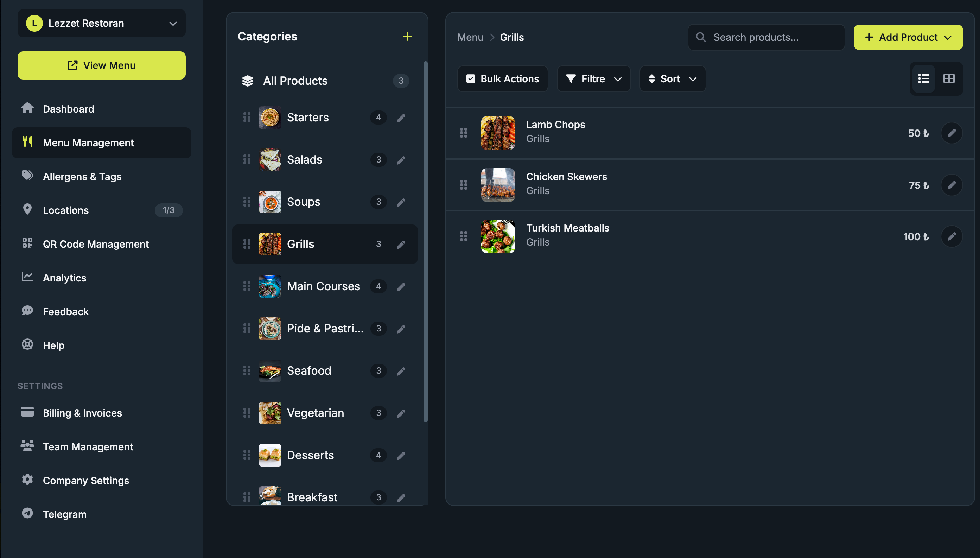
Task: Open QR Code Management from sidebar
Action: [95, 244]
